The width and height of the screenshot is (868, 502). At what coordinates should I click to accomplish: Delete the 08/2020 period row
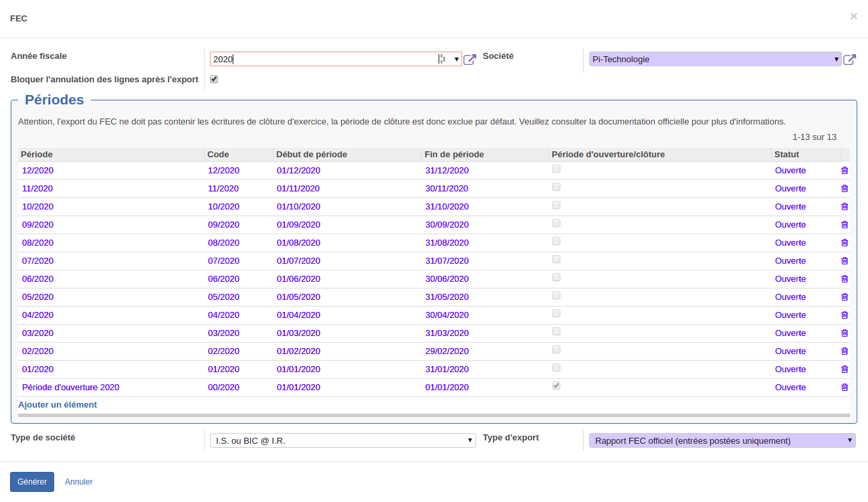tap(845, 243)
